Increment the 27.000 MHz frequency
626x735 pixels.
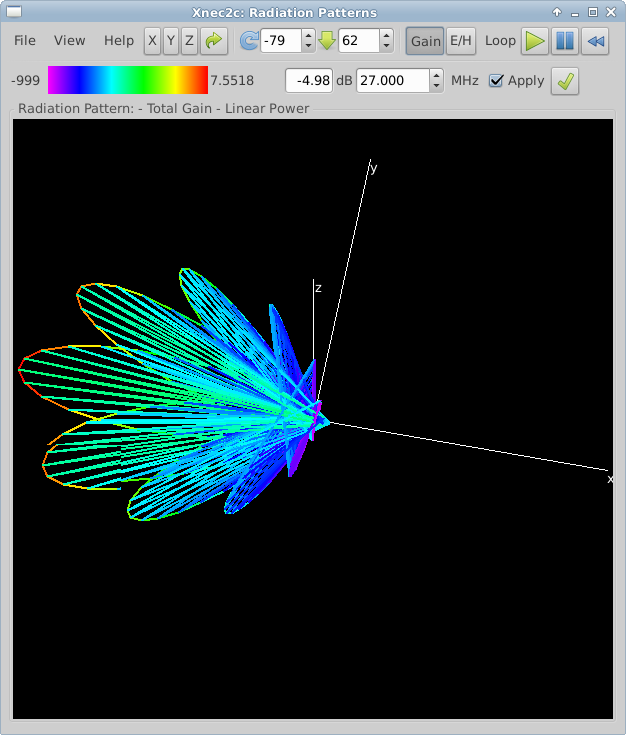click(437, 75)
